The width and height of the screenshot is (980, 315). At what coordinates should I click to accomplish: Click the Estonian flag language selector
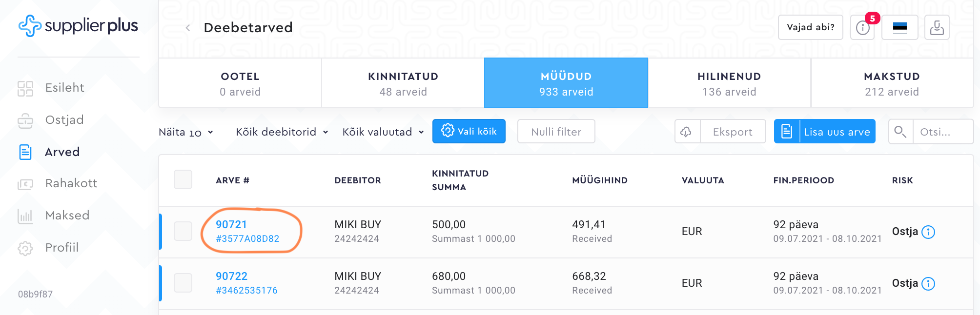tap(899, 27)
